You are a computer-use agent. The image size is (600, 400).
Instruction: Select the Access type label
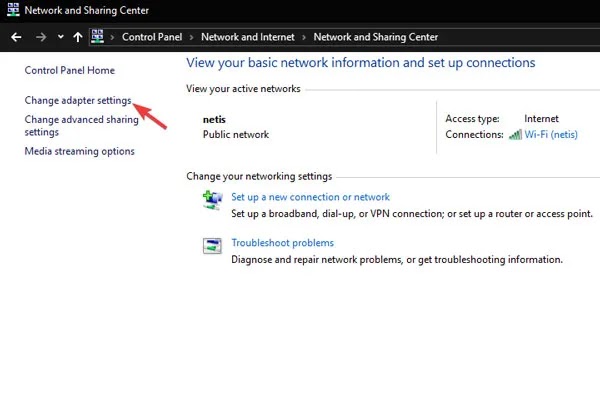click(x=473, y=119)
